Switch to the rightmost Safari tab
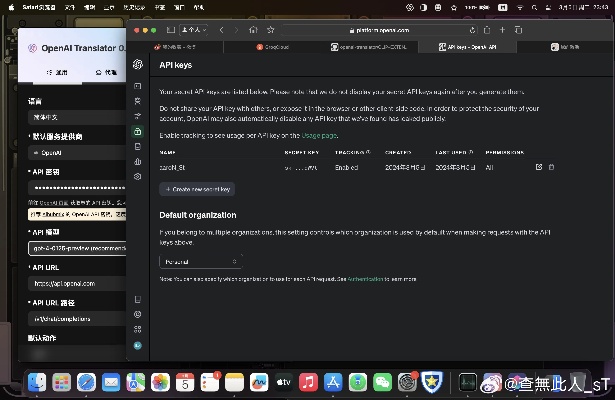Viewport: 615px width, 400px height. [565, 47]
